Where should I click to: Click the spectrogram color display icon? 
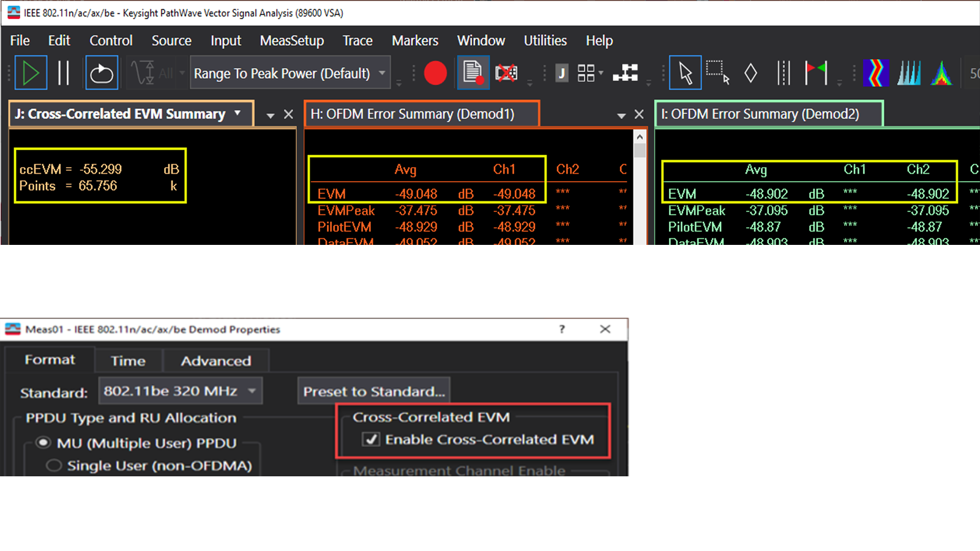point(875,73)
